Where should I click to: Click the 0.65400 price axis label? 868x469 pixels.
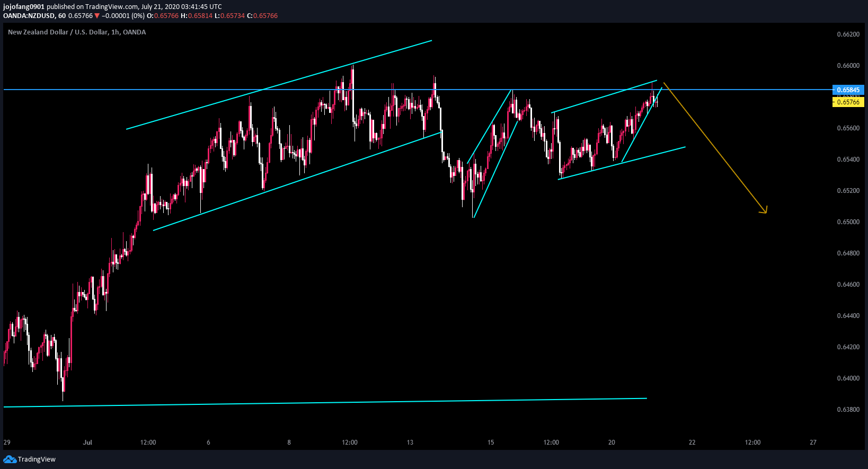(x=848, y=160)
